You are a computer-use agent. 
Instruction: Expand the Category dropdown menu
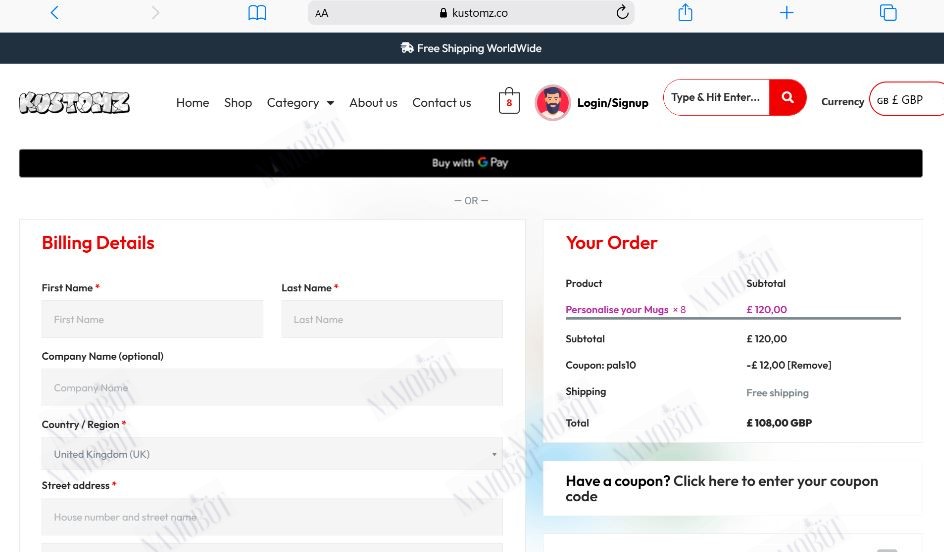[x=300, y=103]
